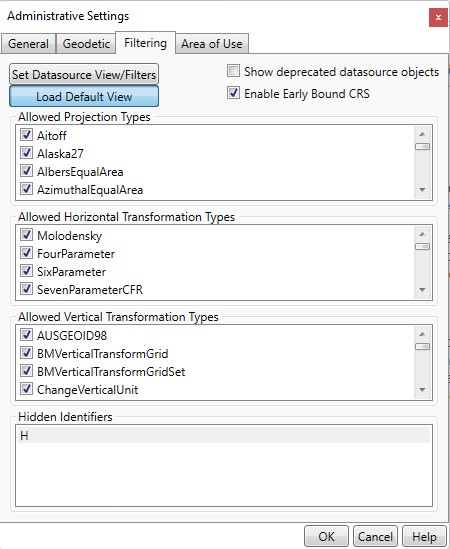Uncheck the Aitoff projection type
Viewport: 450px width, 549px height.
(x=26, y=135)
